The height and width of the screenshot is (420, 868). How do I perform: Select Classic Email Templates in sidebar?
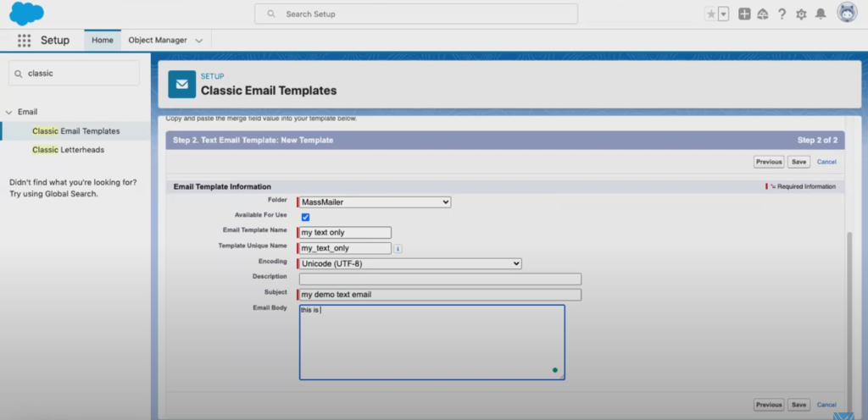[x=75, y=131]
